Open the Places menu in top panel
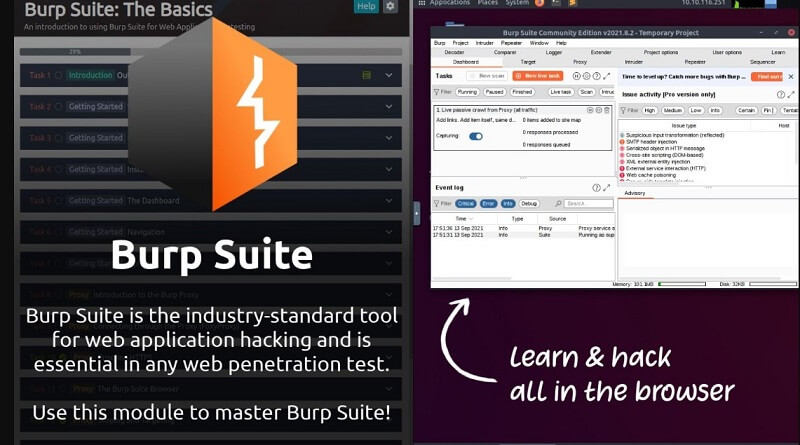The height and width of the screenshot is (445, 800). (488, 3)
